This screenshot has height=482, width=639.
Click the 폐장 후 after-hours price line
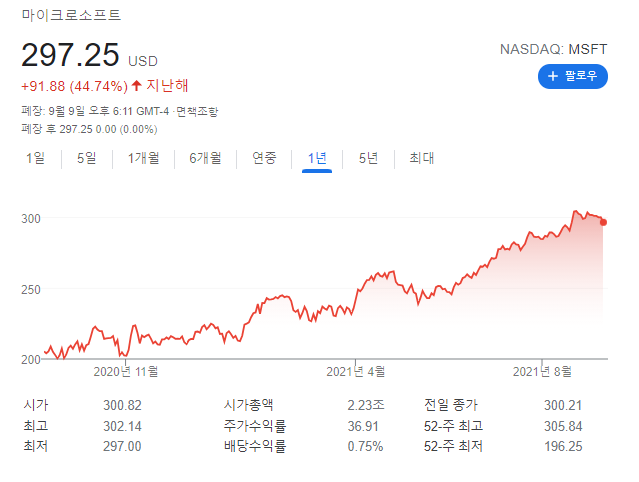[89, 129]
